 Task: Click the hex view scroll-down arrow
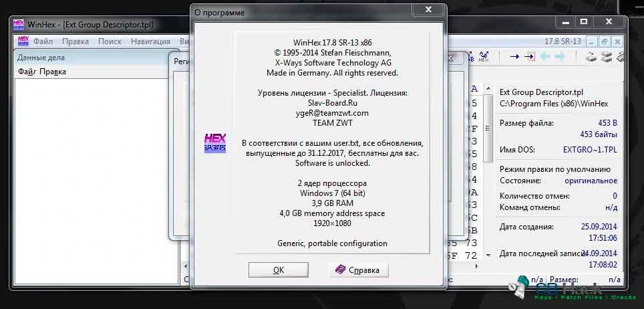(488, 255)
